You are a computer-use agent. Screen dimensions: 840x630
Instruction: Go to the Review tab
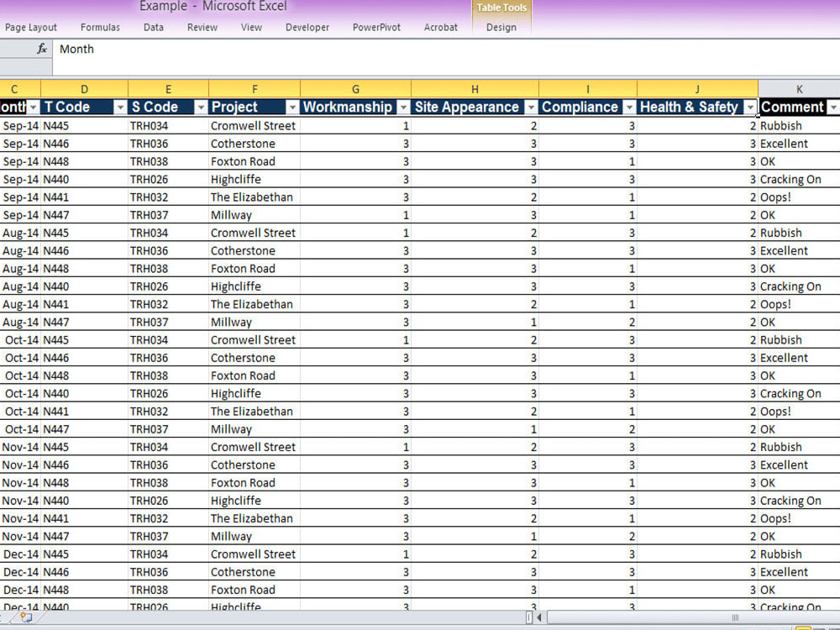pos(202,28)
